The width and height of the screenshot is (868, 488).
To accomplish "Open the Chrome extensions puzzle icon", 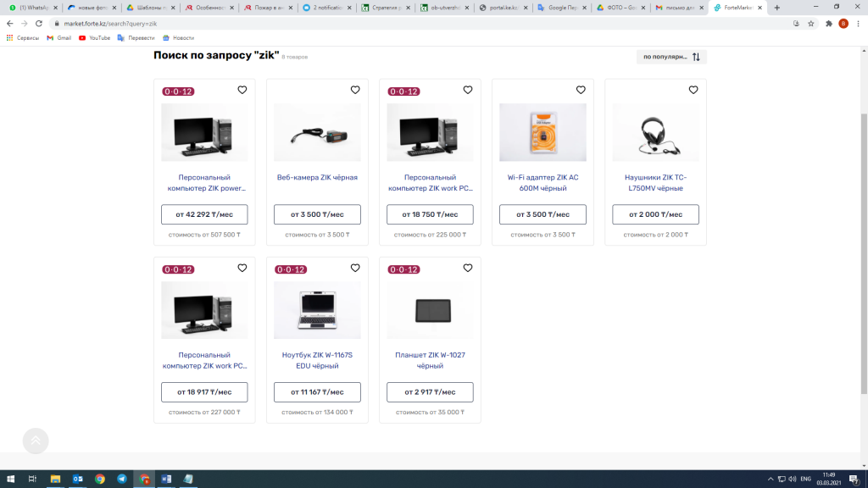I will 827,24.
